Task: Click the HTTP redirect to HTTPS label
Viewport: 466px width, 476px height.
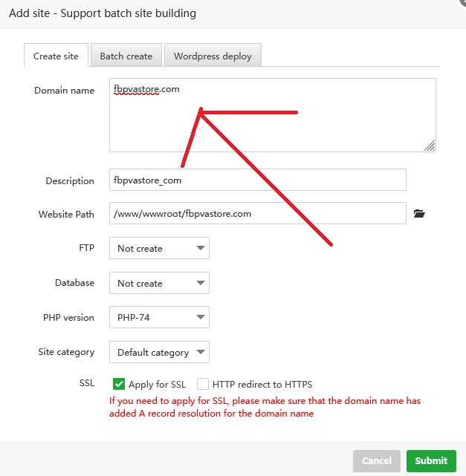Action: (x=262, y=385)
